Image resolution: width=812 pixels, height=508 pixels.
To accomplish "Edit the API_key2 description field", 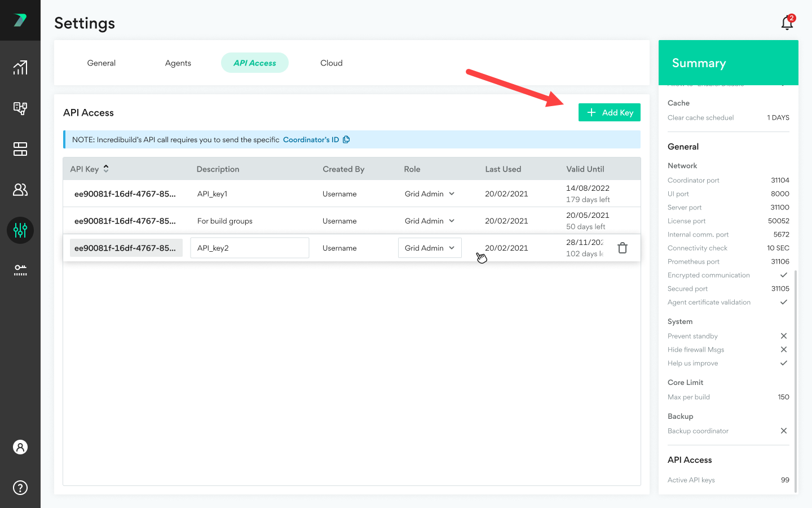I will [249, 248].
